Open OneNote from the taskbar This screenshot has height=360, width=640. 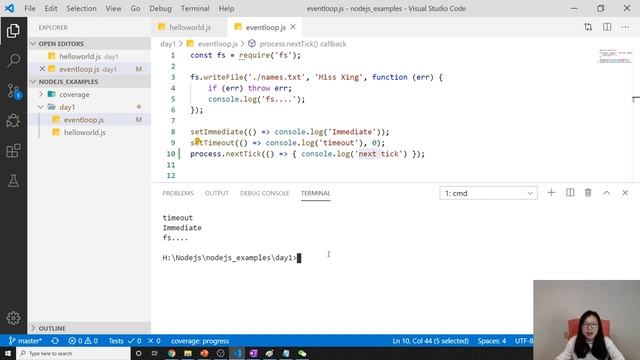(253, 353)
